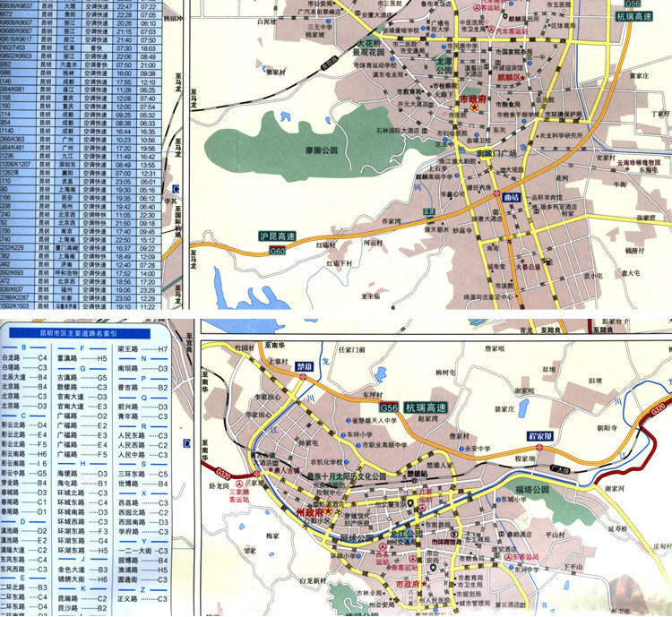Click the 深圳东 destination in timetable
This screenshot has width=672, height=617.
point(68,165)
